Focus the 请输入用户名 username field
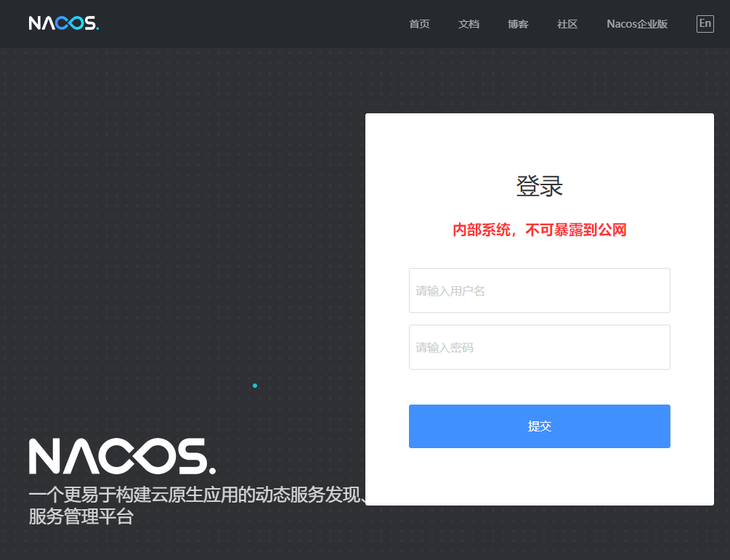 tap(539, 291)
